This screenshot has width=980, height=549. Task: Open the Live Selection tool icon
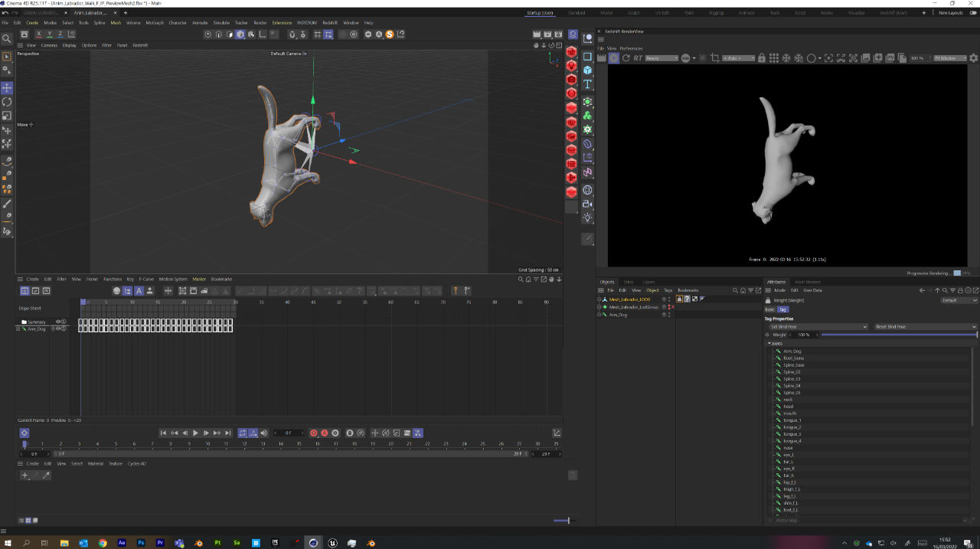6,57
